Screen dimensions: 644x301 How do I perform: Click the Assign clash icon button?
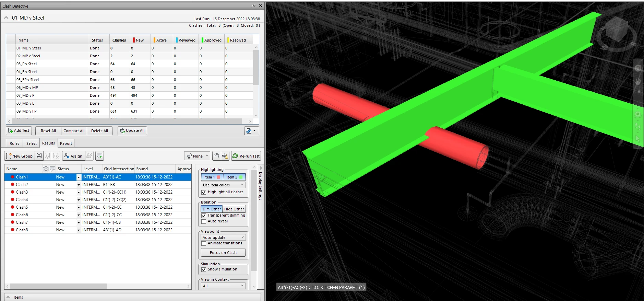(73, 156)
